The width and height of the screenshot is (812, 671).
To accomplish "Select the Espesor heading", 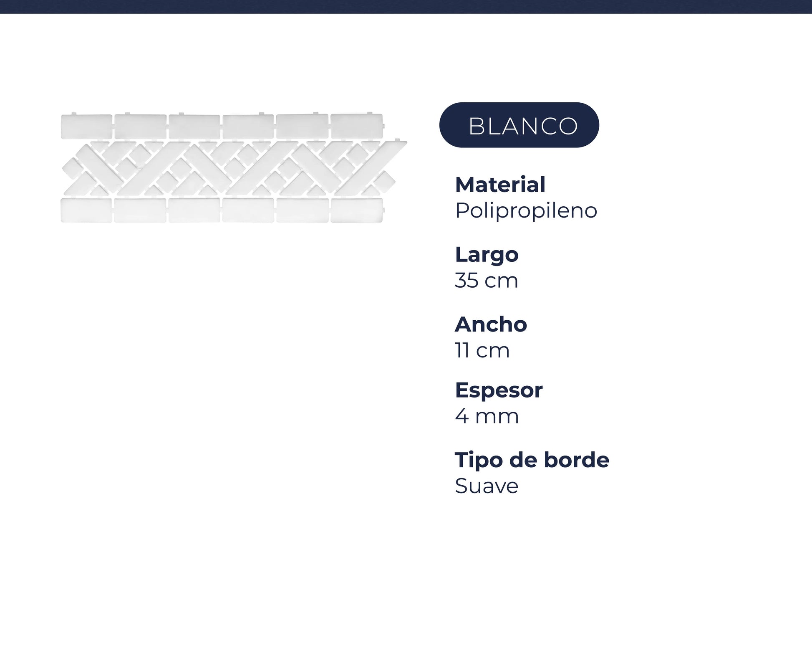I will [x=499, y=390].
